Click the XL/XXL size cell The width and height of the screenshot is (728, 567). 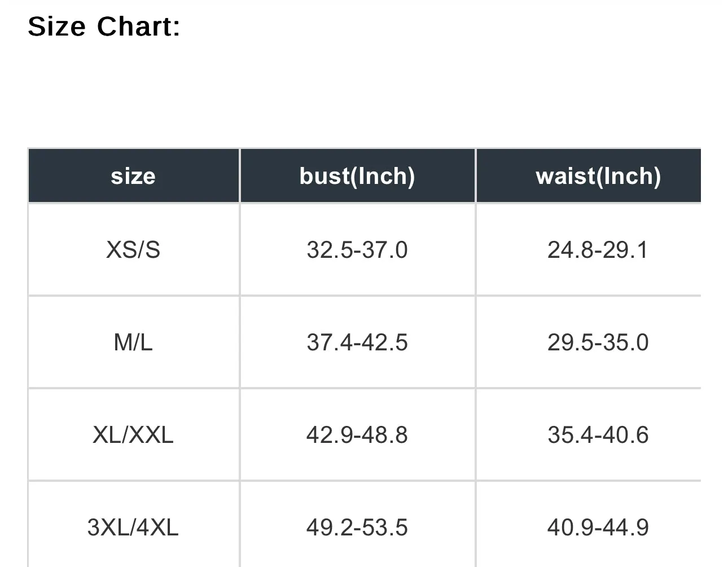(133, 434)
